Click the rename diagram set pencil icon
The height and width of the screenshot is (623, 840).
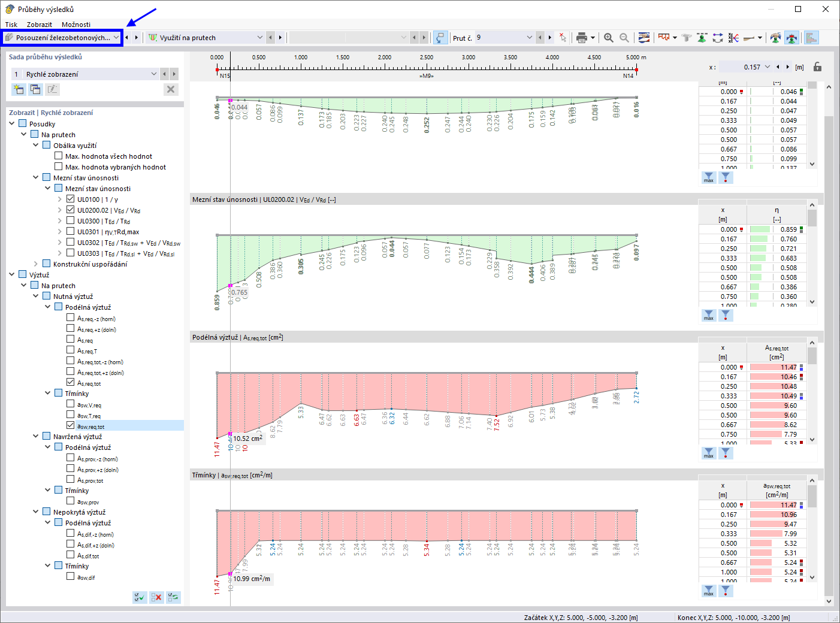tap(52, 89)
